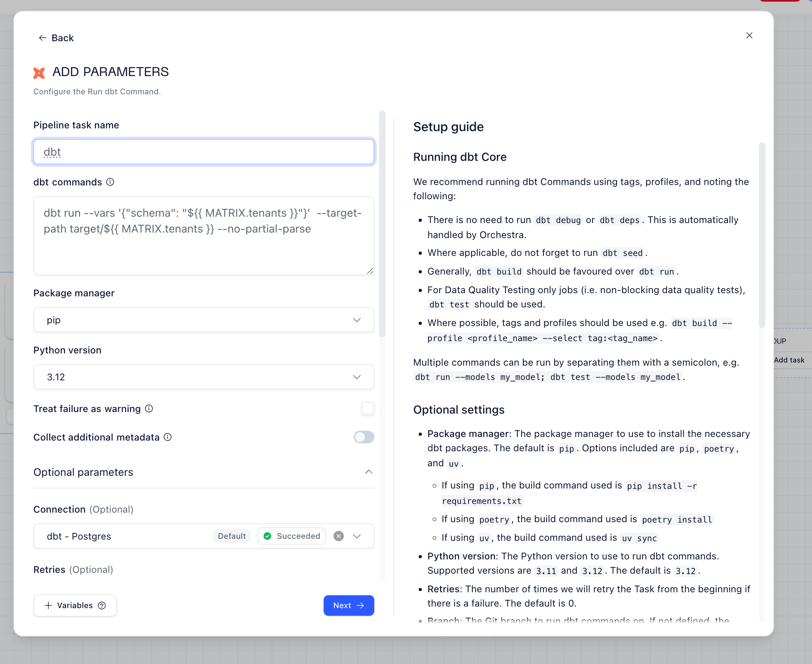This screenshot has width=812, height=664.
Task: Collapse the Optional parameters section
Action: click(x=368, y=472)
